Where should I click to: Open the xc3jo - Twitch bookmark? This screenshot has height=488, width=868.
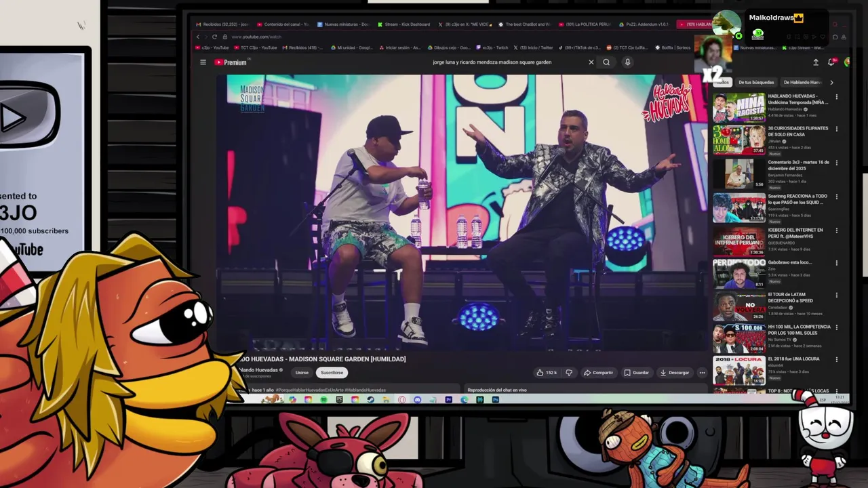click(x=492, y=47)
